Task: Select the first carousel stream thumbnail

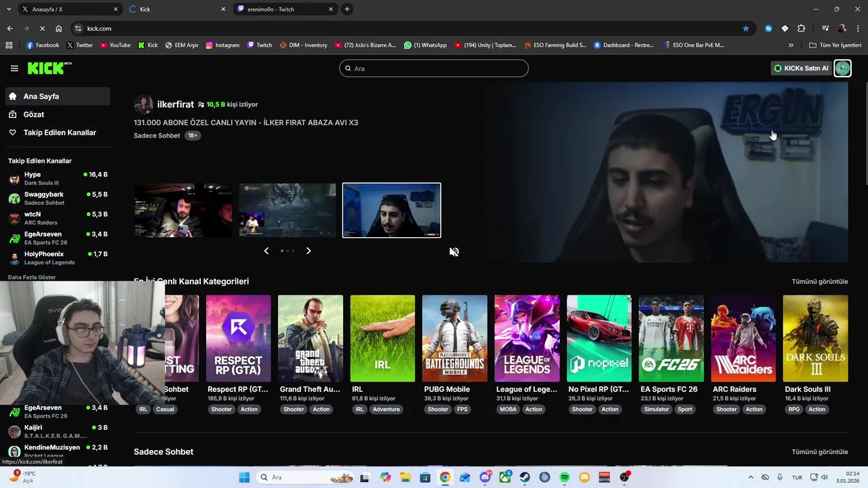Action: point(183,210)
